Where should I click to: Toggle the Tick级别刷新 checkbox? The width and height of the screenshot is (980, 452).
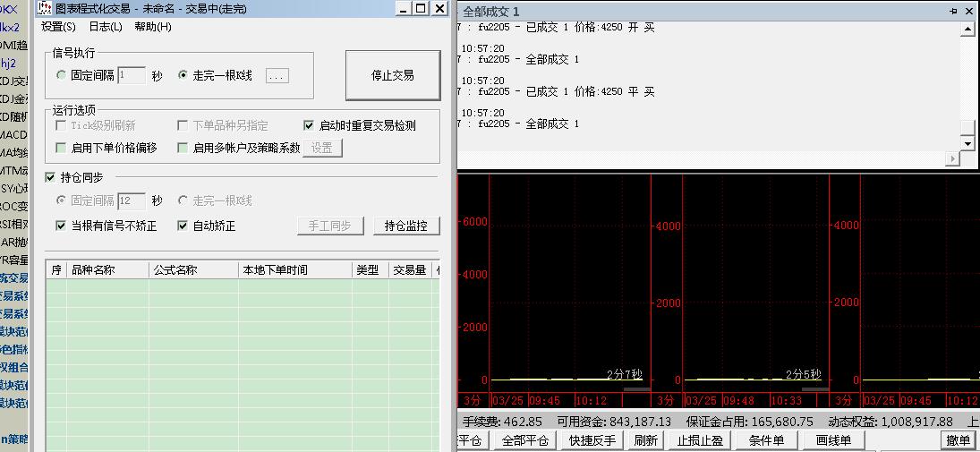pos(61,125)
